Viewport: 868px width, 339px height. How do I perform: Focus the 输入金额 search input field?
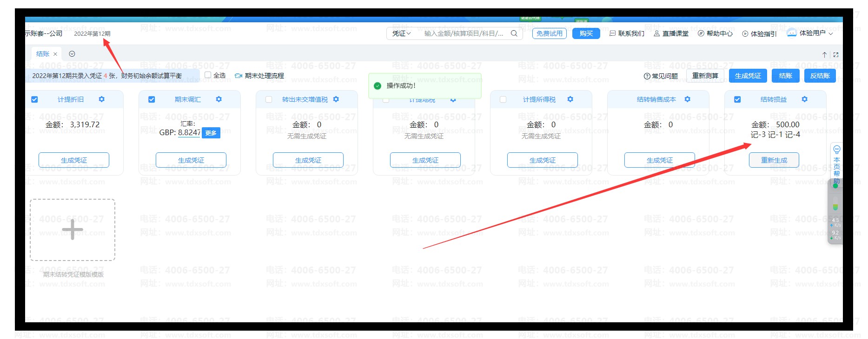464,33
